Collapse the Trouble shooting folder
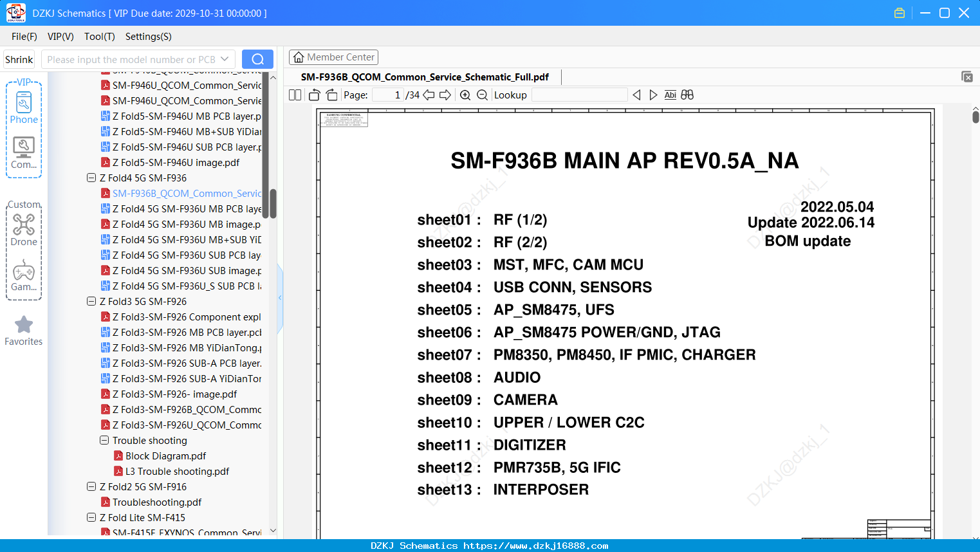This screenshot has height=552, width=980. pyautogui.click(x=104, y=441)
